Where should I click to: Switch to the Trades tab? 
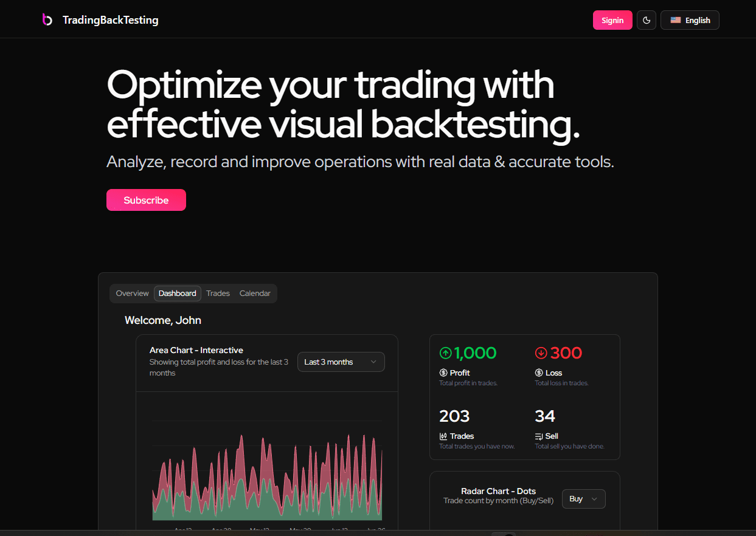click(x=218, y=293)
